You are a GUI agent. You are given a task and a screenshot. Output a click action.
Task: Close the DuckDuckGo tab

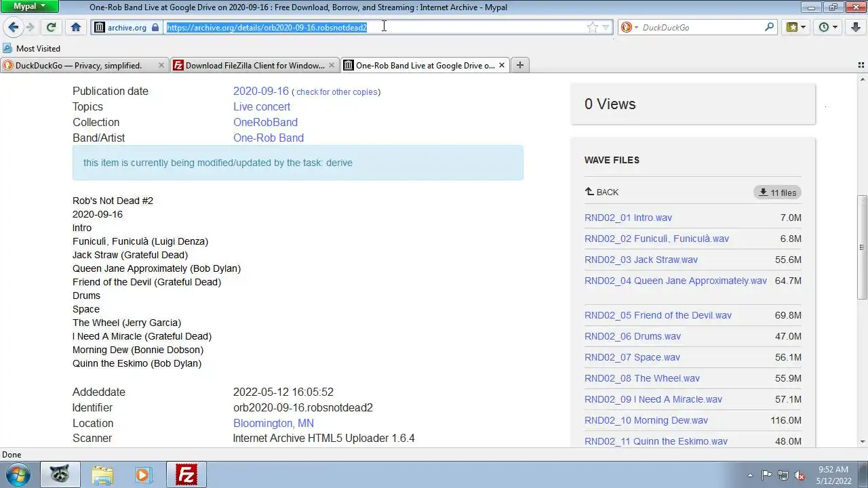[161, 66]
